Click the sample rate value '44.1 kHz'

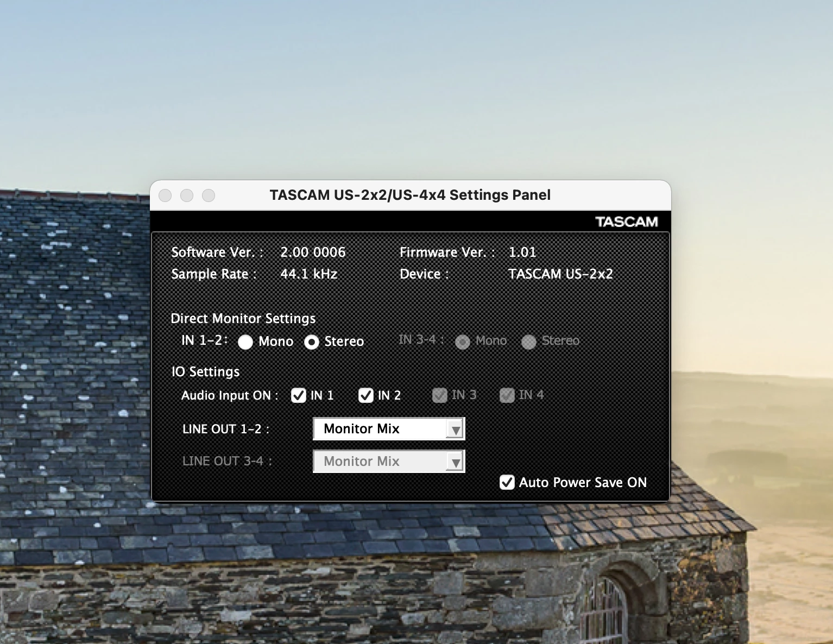click(308, 274)
